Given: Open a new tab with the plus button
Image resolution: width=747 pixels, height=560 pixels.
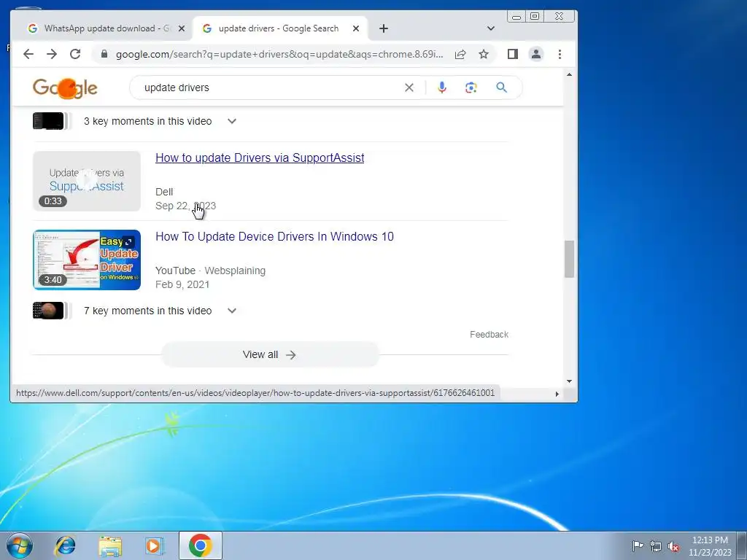Looking at the screenshot, I should coord(384,28).
